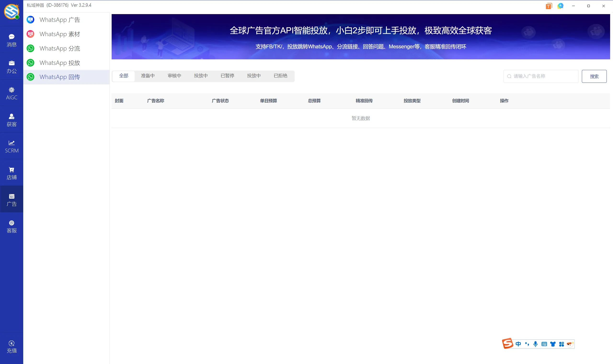Open the 消息 messages panel
This screenshot has width=613, height=364.
coord(11,40)
